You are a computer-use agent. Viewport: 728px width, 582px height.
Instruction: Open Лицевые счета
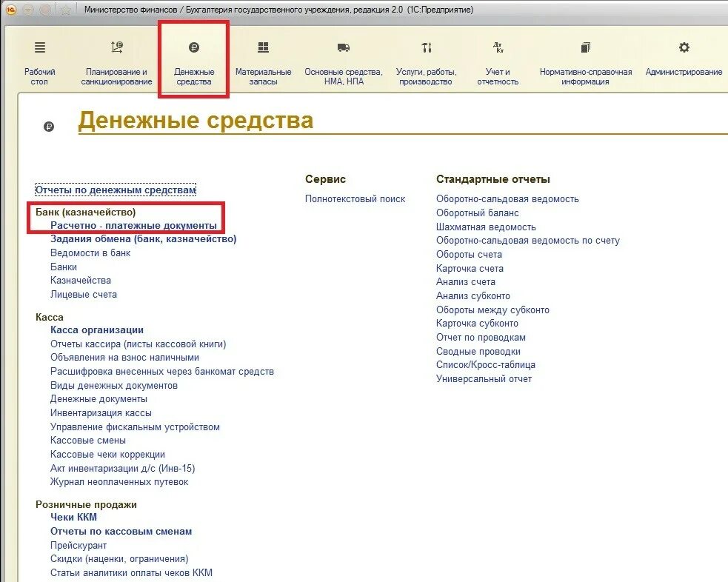pyautogui.click(x=84, y=294)
